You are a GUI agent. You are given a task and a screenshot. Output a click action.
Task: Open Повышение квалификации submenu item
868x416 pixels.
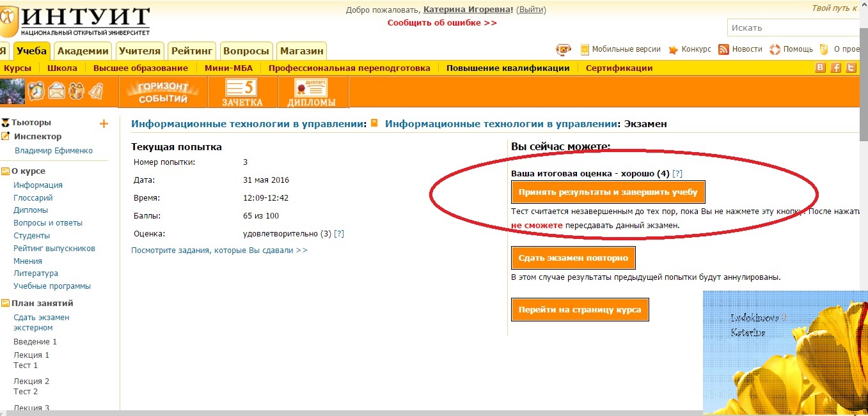pyautogui.click(x=508, y=68)
